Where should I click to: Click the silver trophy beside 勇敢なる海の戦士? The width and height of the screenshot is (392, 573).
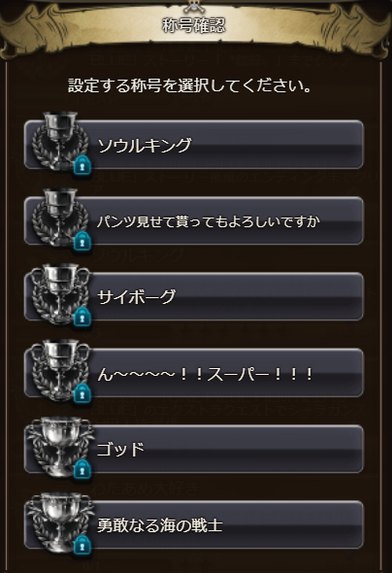pyautogui.click(x=60, y=522)
